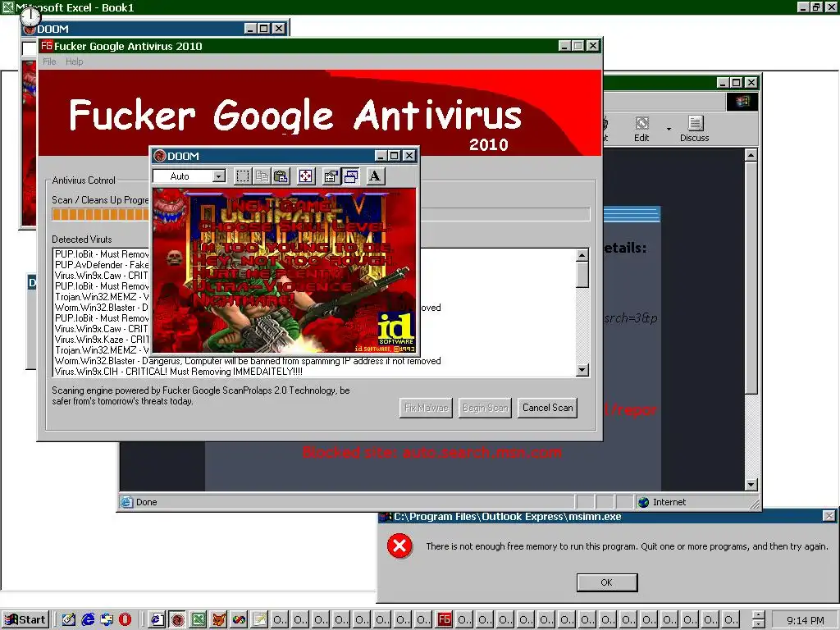Click the Paste icon in DOOM toolbar
This screenshot has width=840, height=630.
(281, 176)
